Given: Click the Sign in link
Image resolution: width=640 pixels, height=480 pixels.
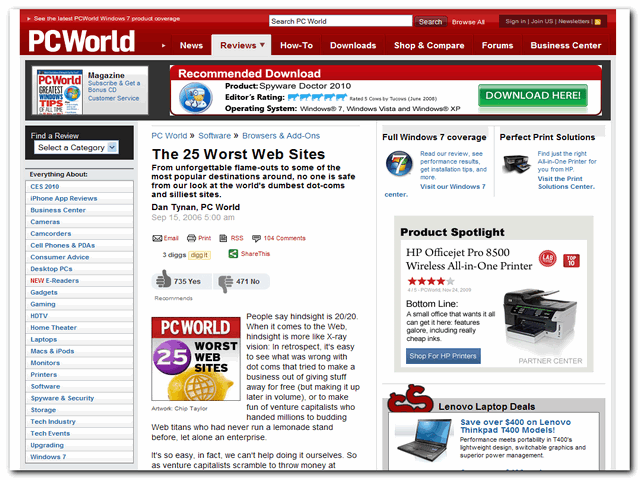Looking at the screenshot, I should 516,21.
